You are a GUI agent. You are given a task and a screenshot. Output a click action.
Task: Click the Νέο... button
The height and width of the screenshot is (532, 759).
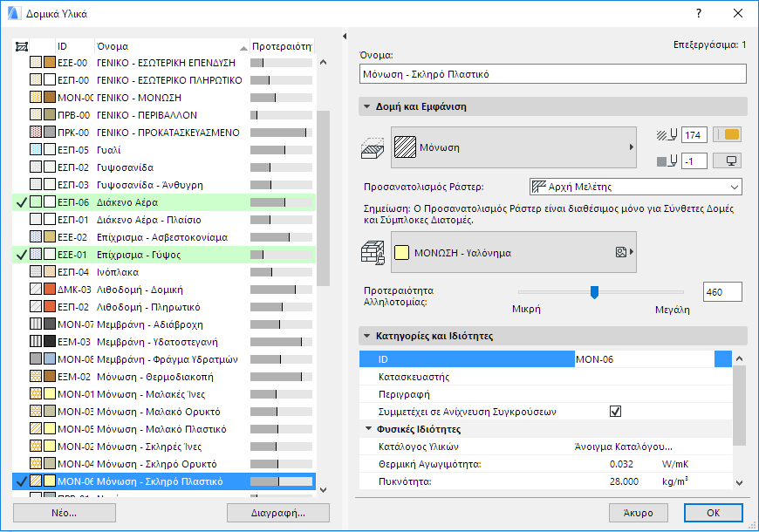click(65, 513)
